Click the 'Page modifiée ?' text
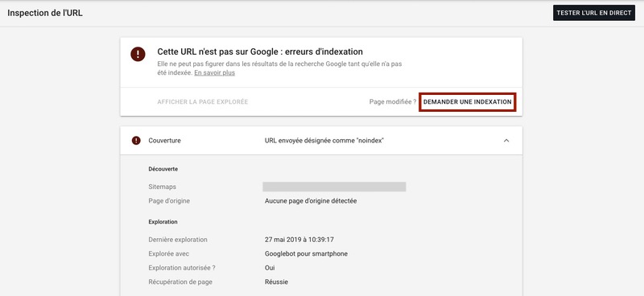644x296 pixels. (393, 102)
